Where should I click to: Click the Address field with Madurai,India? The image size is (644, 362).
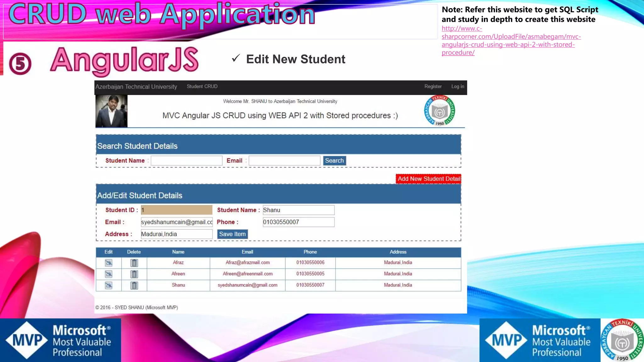[x=177, y=234]
